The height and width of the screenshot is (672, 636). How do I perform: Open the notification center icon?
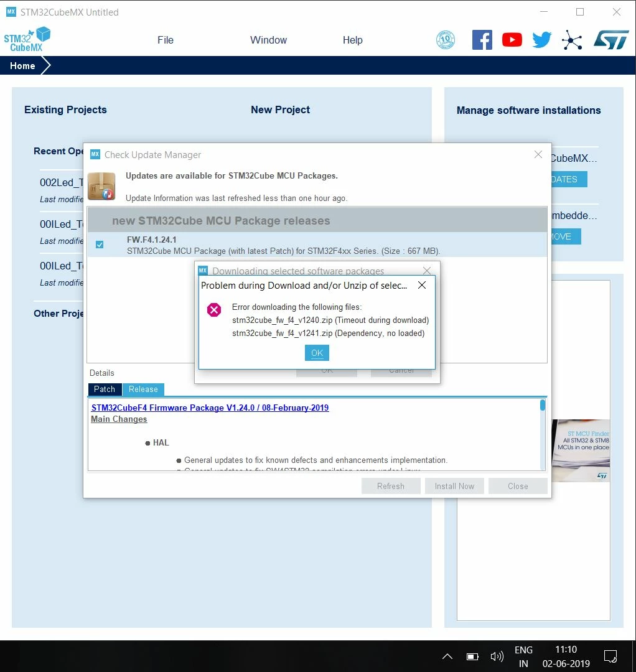610,656
